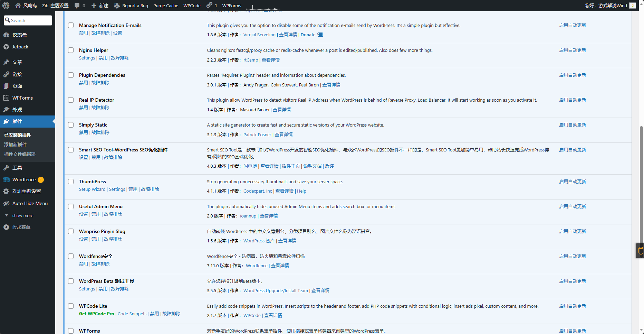Tick the Real IP Detector checkbox
The image size is (644, 334).
71,100
